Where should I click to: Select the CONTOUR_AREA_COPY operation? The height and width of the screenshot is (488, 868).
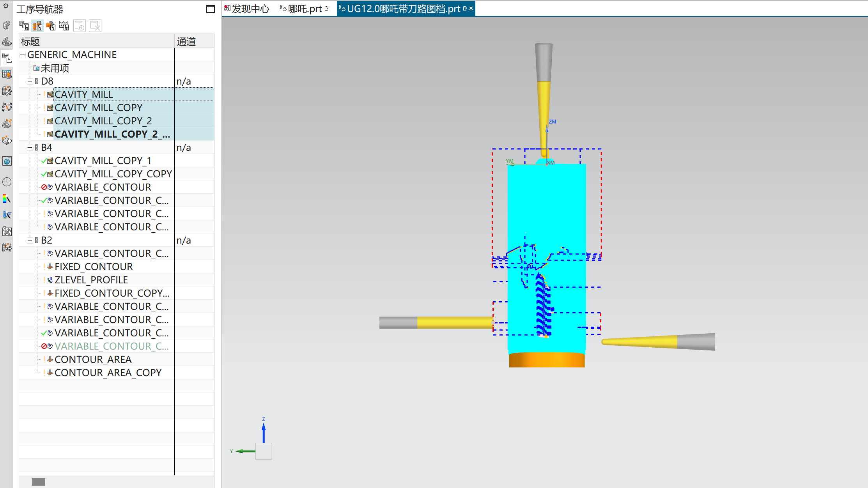[x=108, y=373]
